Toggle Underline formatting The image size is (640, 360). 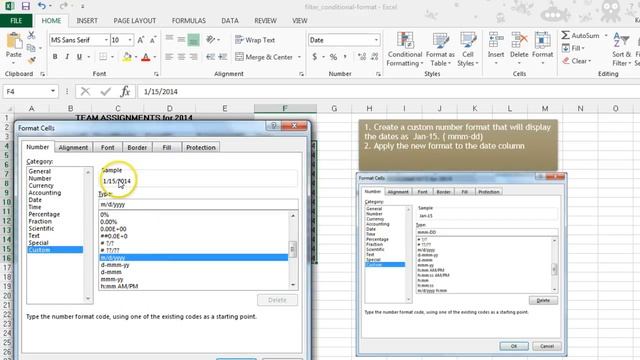[x=79, y=57]
